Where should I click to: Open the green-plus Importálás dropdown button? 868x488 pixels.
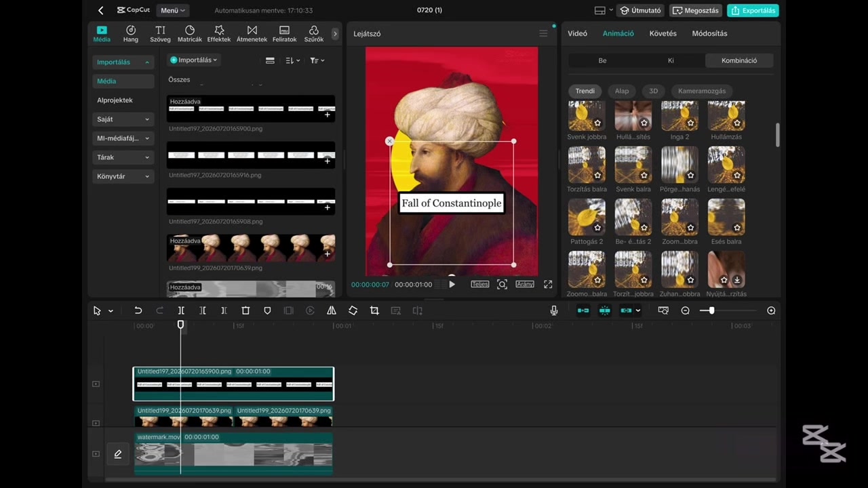(193, 60)
